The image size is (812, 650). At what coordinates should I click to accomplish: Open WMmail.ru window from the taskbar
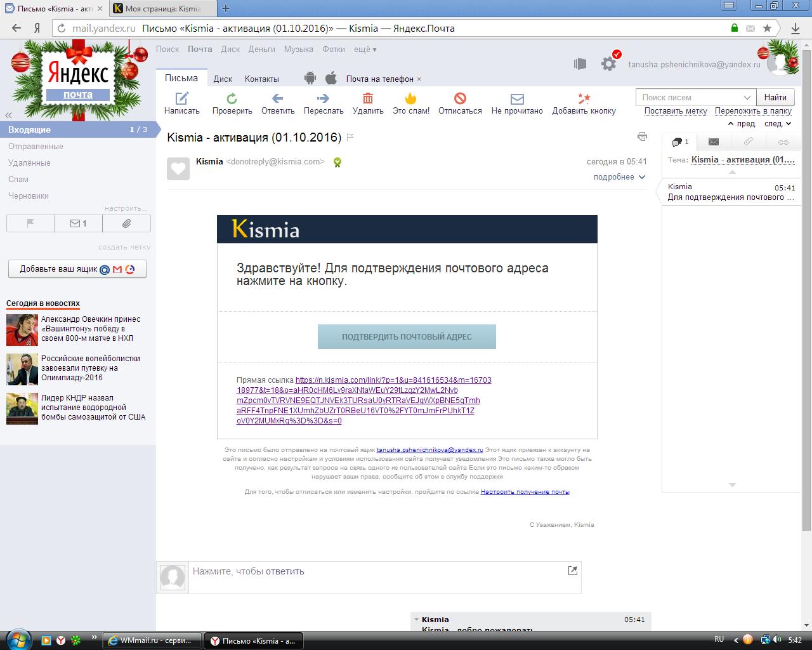tap(152, 640)
